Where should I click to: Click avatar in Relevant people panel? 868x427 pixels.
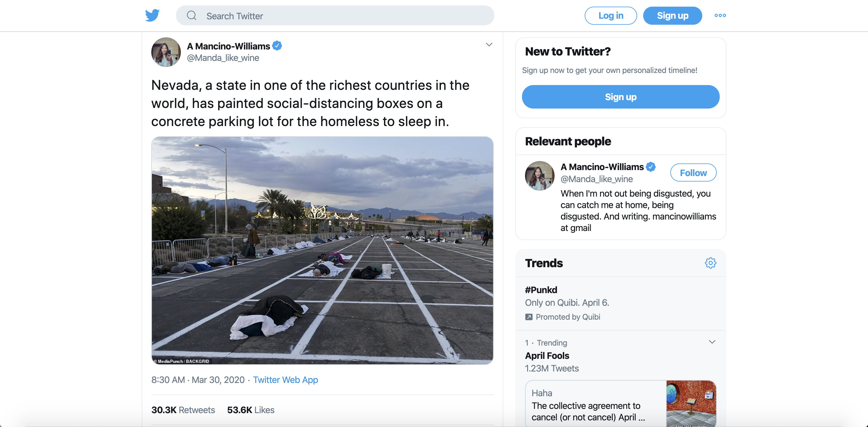pos(539,176)
